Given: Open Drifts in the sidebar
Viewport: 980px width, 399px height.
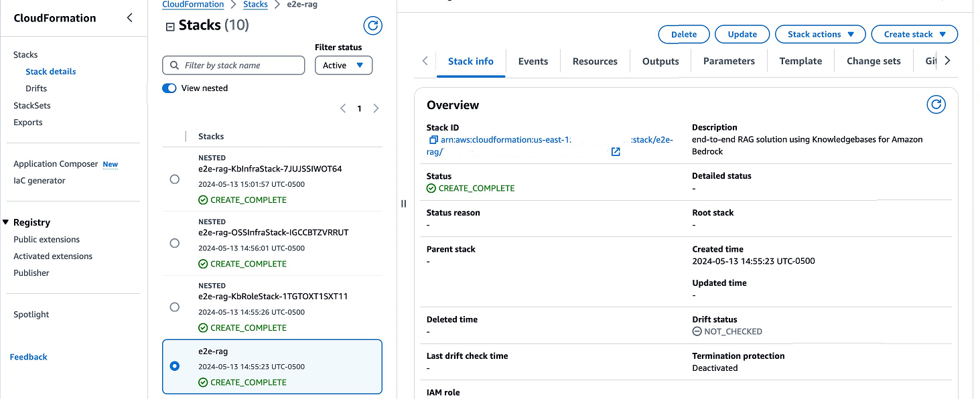Looking at the screenshot, I should pos(36,88).
